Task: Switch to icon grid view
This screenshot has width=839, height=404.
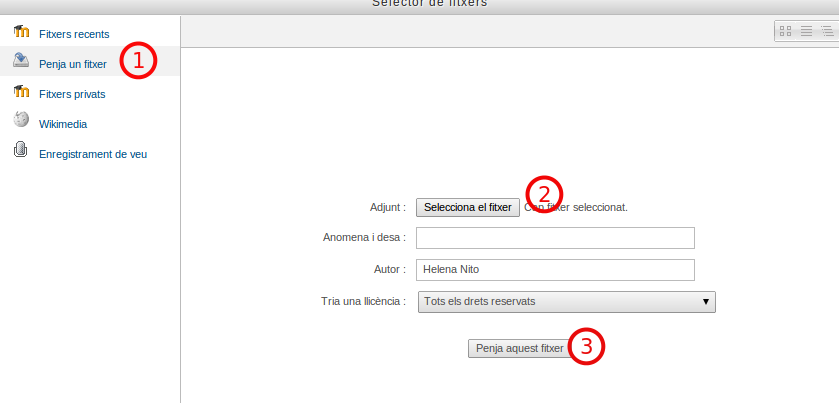Action: tap(786, 32)
